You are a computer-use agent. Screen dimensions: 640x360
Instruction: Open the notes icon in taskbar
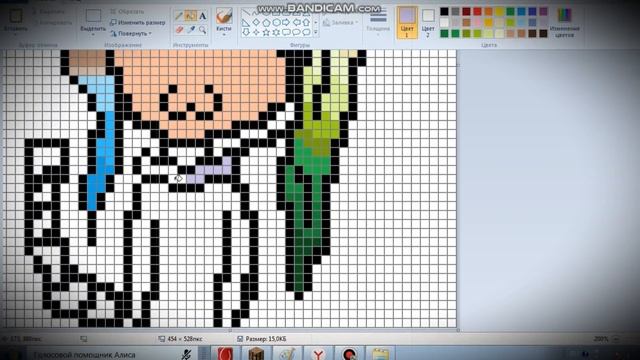point(380,354)
